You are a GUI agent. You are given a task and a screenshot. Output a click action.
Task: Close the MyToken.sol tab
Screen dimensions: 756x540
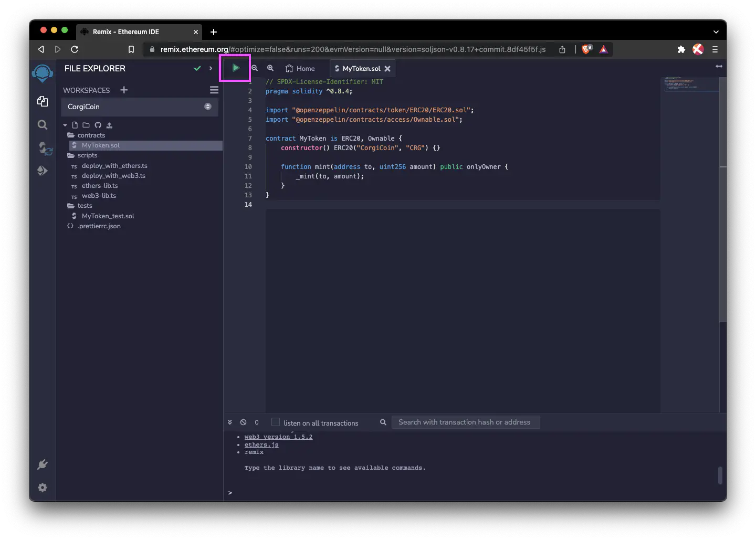387,69
